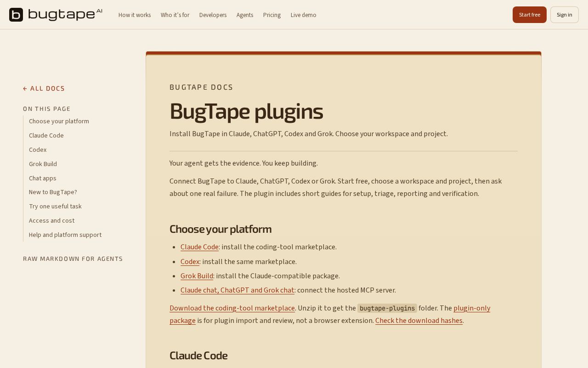Click the Start free button
This screenshot has height=368, width=588.
coord(530,15)
